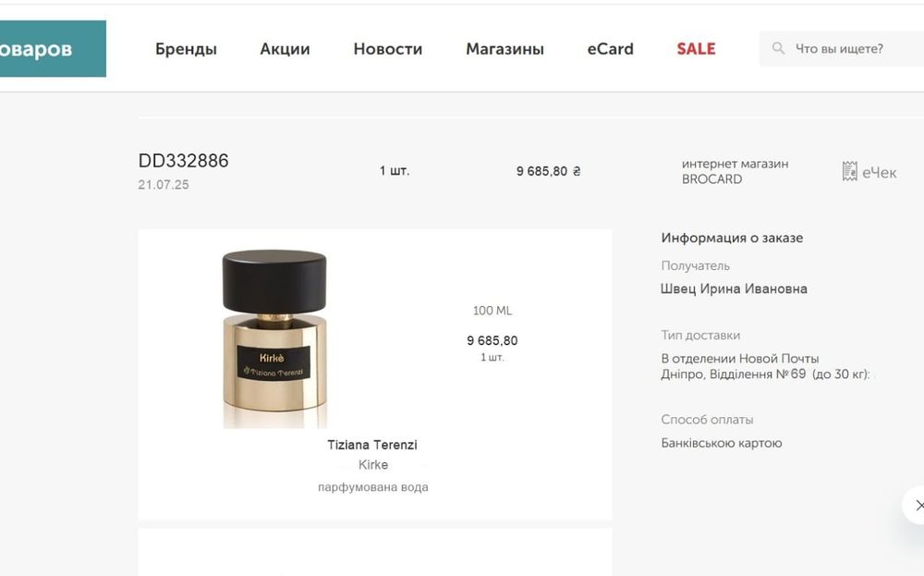Close the floating widget with X
Image resolution: width=924 pixels, height=576 pixels.
(918, 505)
